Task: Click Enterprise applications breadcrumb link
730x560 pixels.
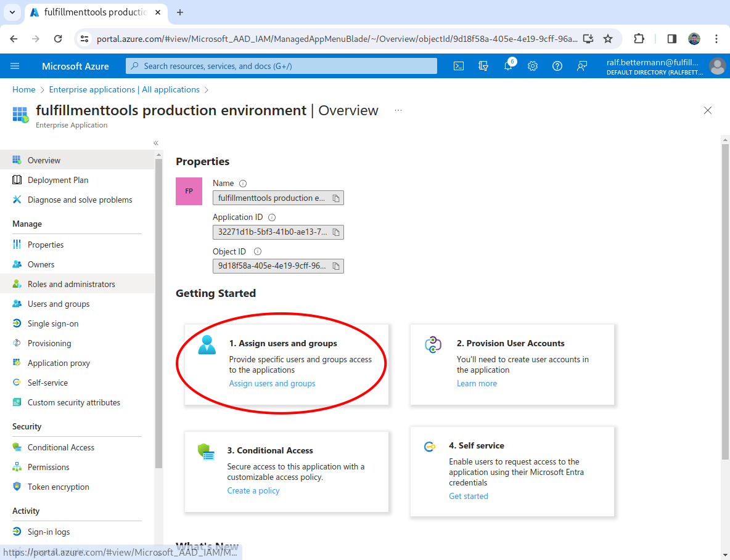Action: click(124, 89)
